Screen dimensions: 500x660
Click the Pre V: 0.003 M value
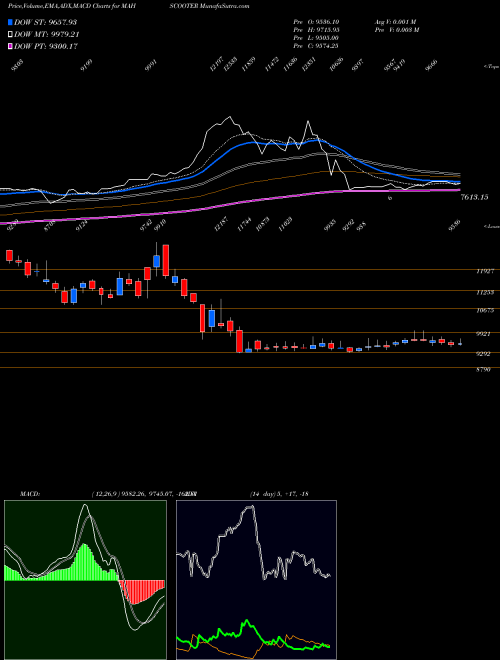click(x=396, y=30)
